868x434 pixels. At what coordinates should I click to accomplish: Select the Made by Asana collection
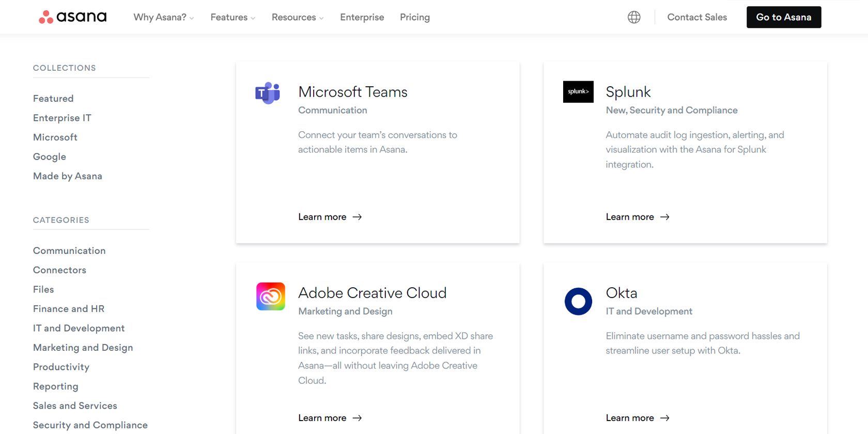coord(68,176)
